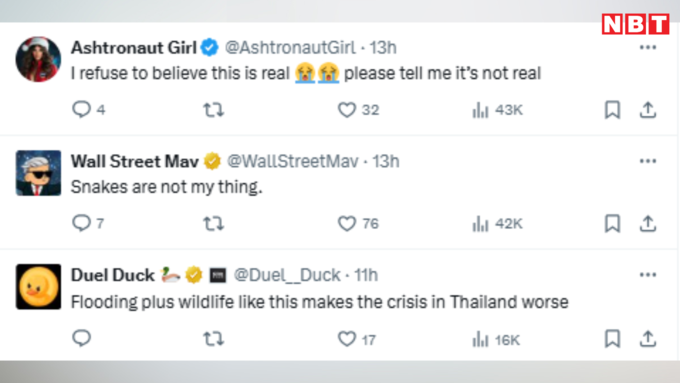View analytics for the 43K views tweet
This screenshot has height=383, width=680.
click(x=497, y=110)
